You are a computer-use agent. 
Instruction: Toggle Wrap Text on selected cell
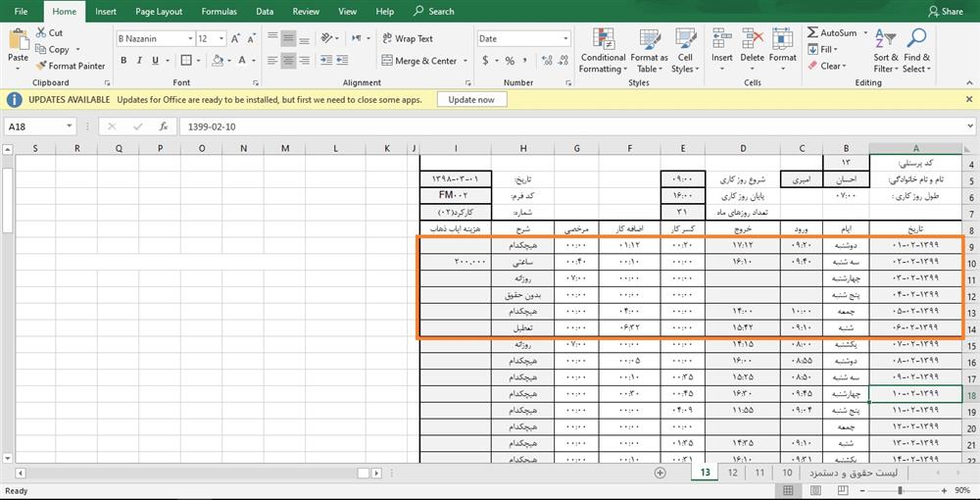pyautogui.click(x=405, y=39)
